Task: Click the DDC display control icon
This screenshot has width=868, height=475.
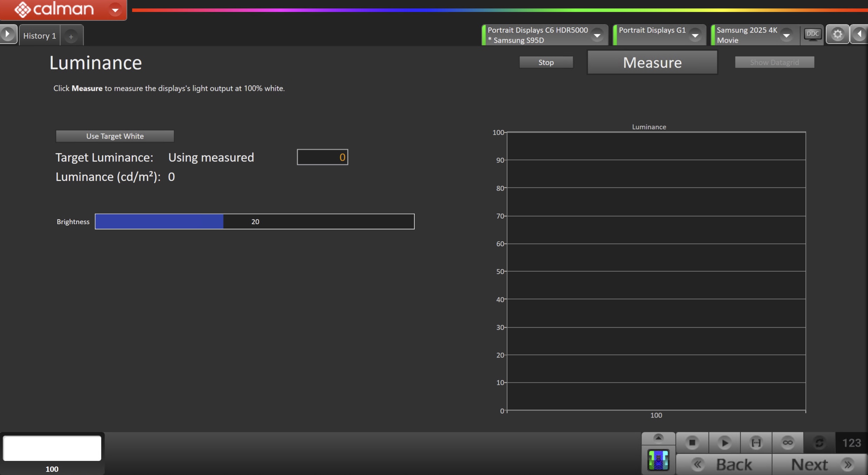Action: click(813, 34)
